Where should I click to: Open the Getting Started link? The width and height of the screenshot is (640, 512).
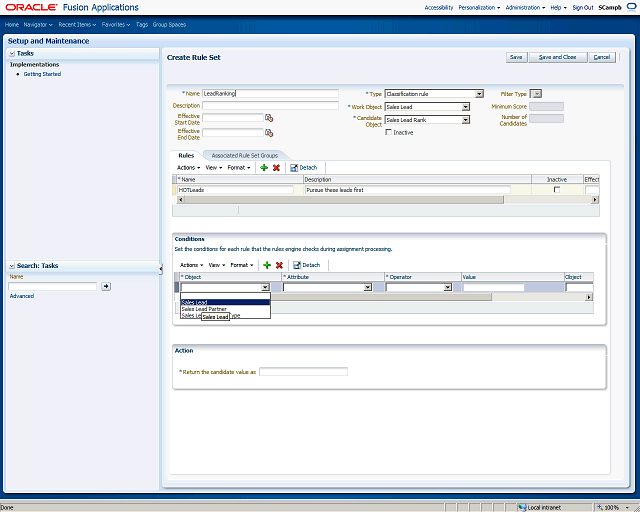coord(42,74)
